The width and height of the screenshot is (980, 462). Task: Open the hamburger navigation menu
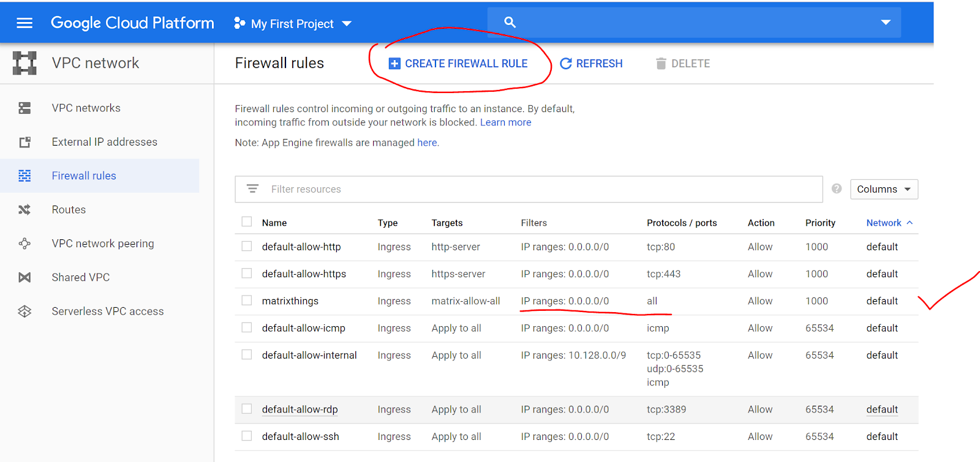pos(24,23)
